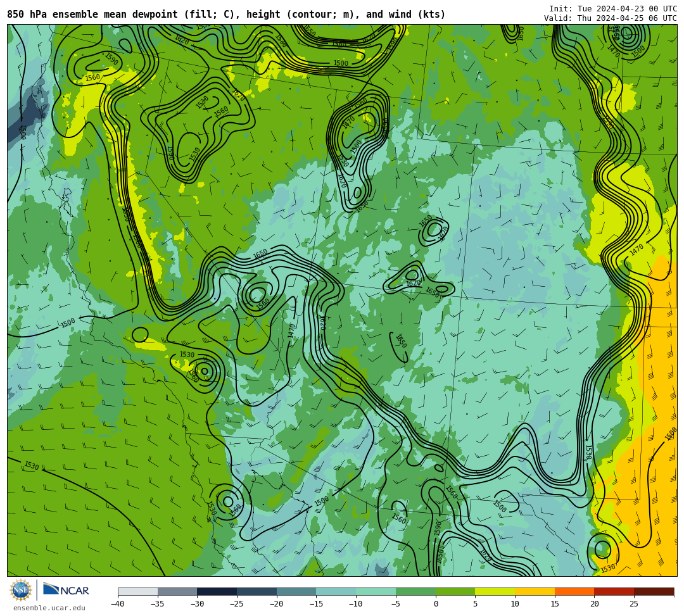
Task: Pick the yellow-green 5 to 10 colorbar swatch
Action: point(495,591)
